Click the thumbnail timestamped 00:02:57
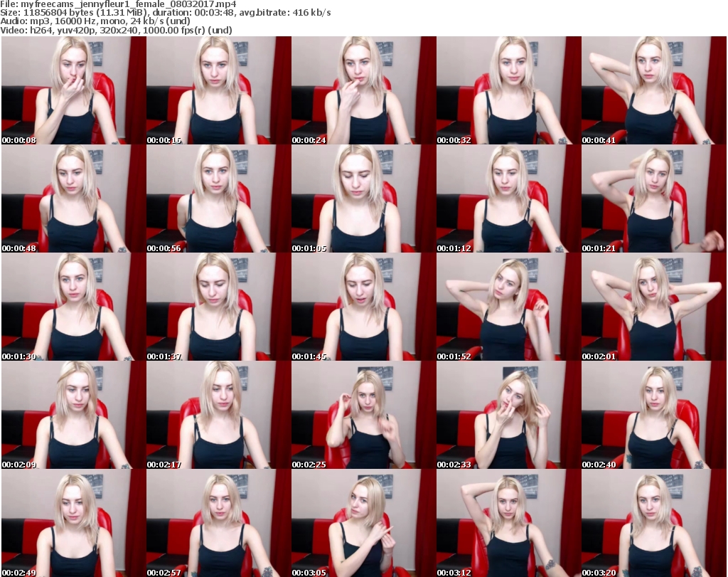Viewport: 728px width, 577px height. click(x=219, y=523)
